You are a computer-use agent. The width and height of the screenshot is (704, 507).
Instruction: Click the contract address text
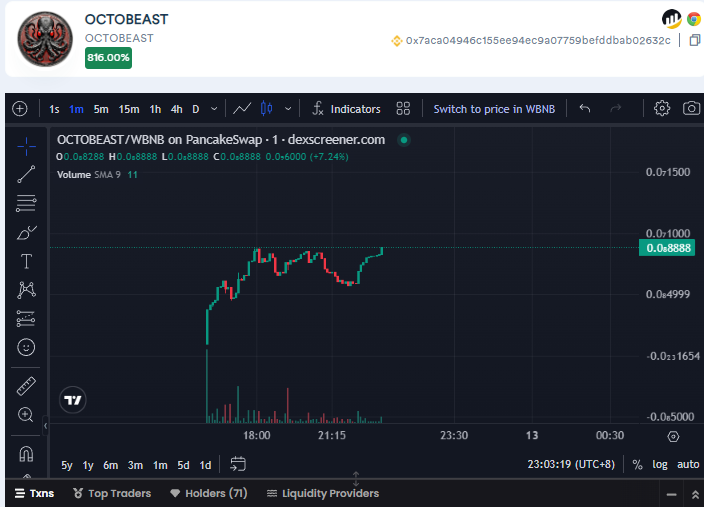click(538, 40)
